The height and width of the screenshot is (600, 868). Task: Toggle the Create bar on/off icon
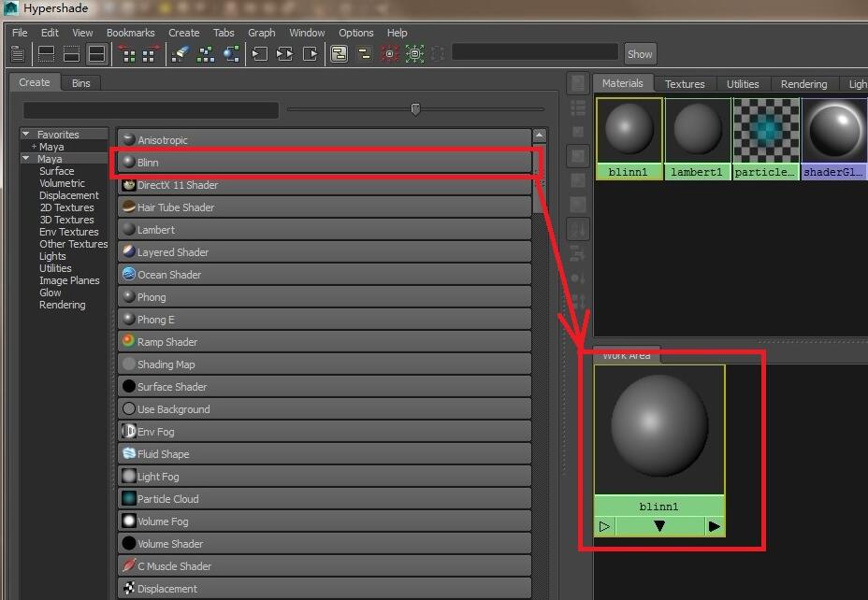(19, 54)
